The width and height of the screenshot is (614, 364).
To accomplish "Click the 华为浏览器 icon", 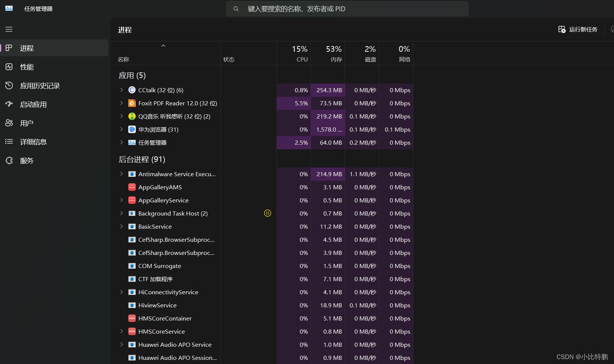I will point(132,129).
